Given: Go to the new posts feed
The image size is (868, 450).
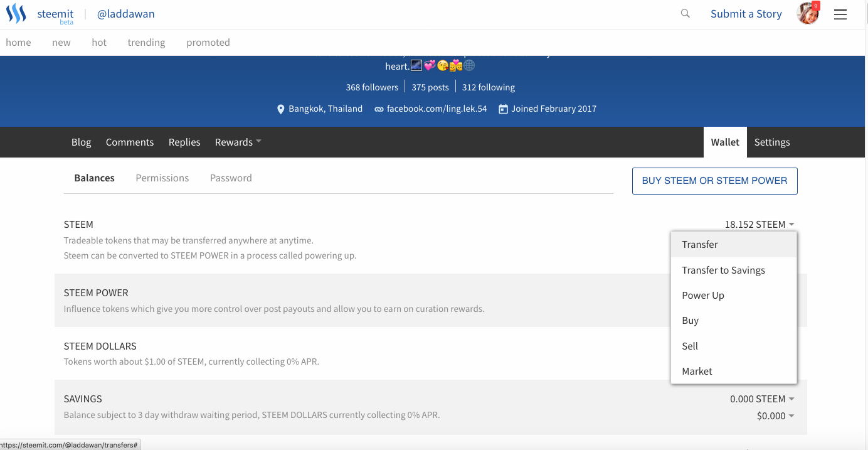Looking at the screenshot, I should point(61,42).
